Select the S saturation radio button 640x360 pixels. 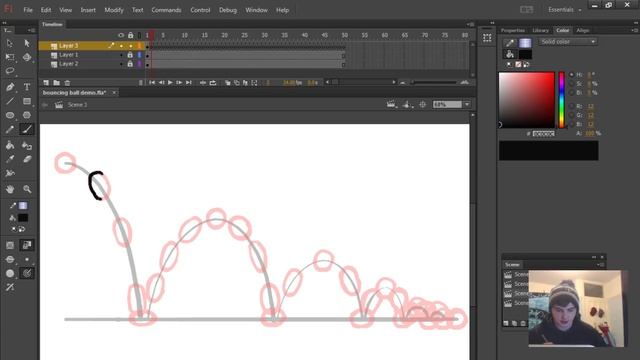(x=571, y=84)
